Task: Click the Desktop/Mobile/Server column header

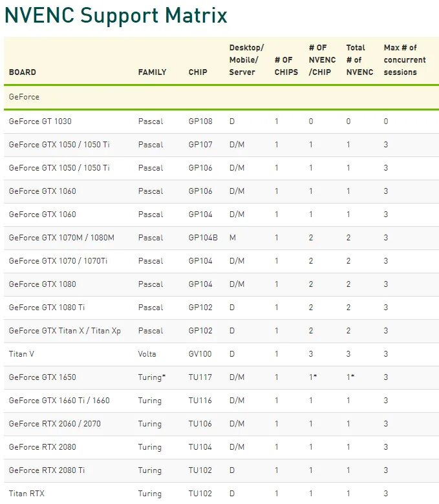Action: (247, 60)
